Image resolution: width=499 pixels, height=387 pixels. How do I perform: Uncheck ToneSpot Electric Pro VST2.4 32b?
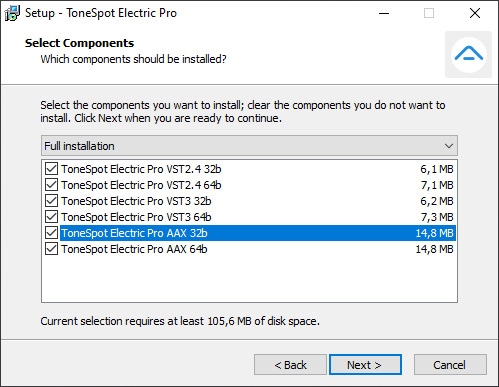51,169
